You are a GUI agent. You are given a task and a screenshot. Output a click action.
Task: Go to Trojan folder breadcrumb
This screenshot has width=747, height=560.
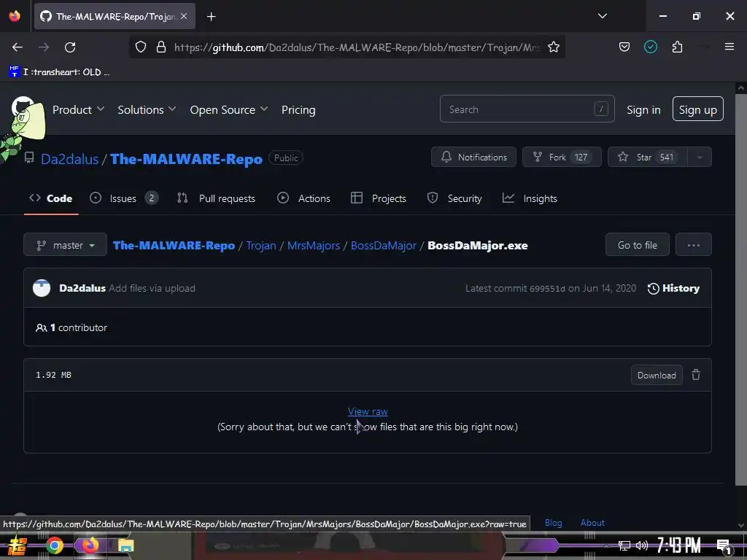[261, 245]
